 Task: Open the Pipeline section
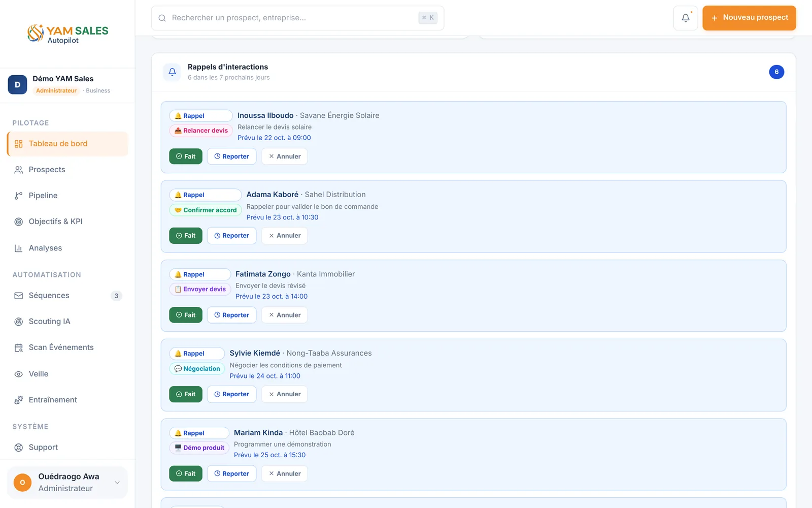[67, 196]
